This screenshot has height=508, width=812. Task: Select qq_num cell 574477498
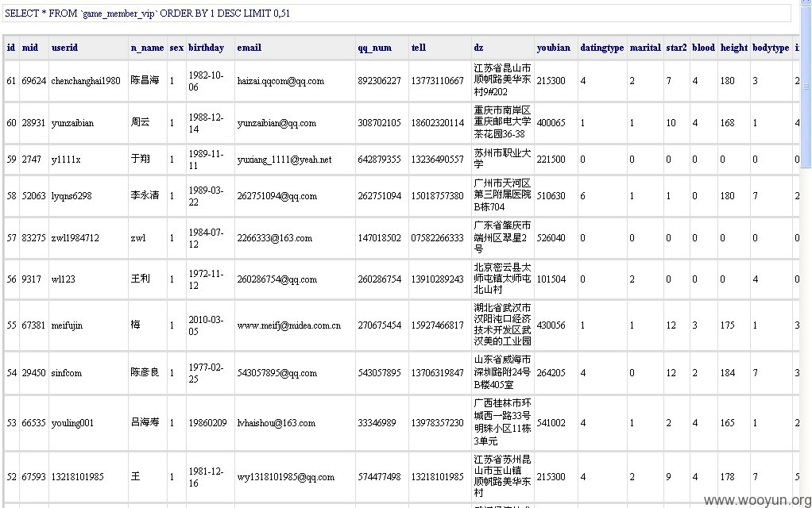coord(379,477)
